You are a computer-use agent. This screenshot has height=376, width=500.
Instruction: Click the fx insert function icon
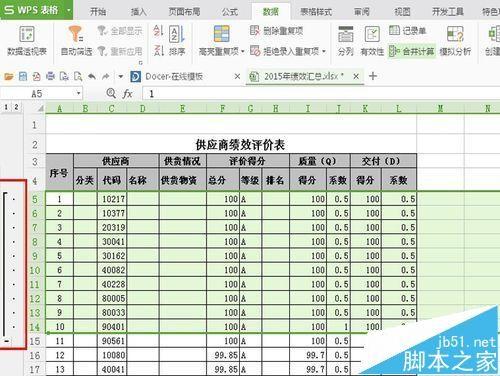coord(127,94)
